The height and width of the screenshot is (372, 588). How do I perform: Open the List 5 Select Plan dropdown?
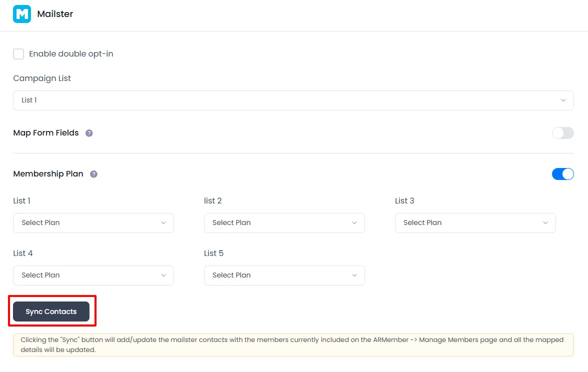point(284,275)
